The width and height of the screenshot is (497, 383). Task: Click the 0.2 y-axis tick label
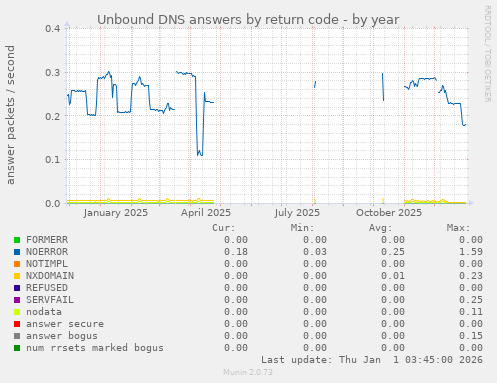pyautogui.click(x=53, y=116)
